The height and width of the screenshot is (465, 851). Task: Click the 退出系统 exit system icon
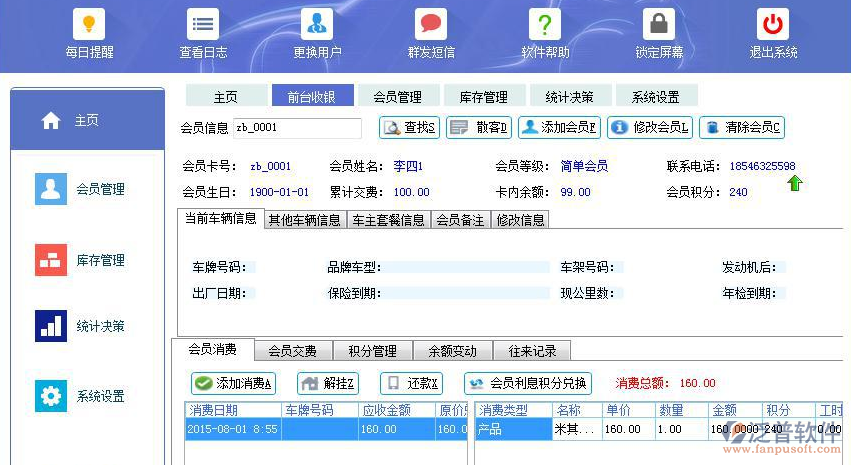pos(772,24)
